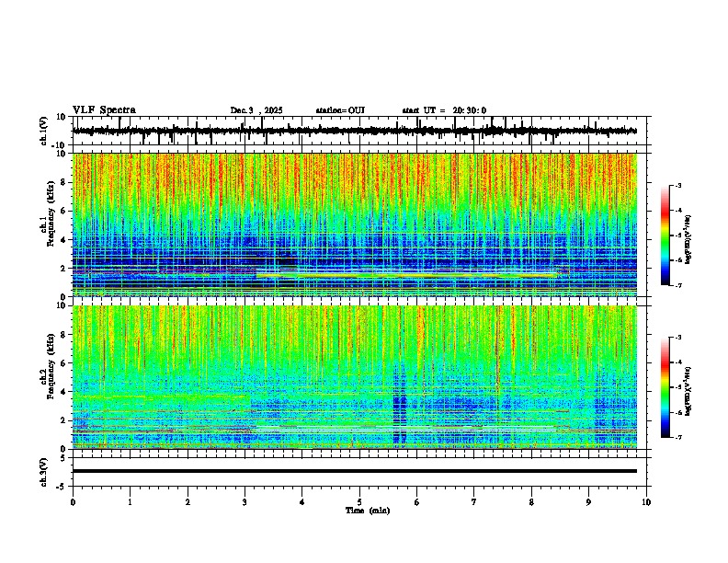Click time axis tick label "0"
728x563 pixels.
pos(73,502)
